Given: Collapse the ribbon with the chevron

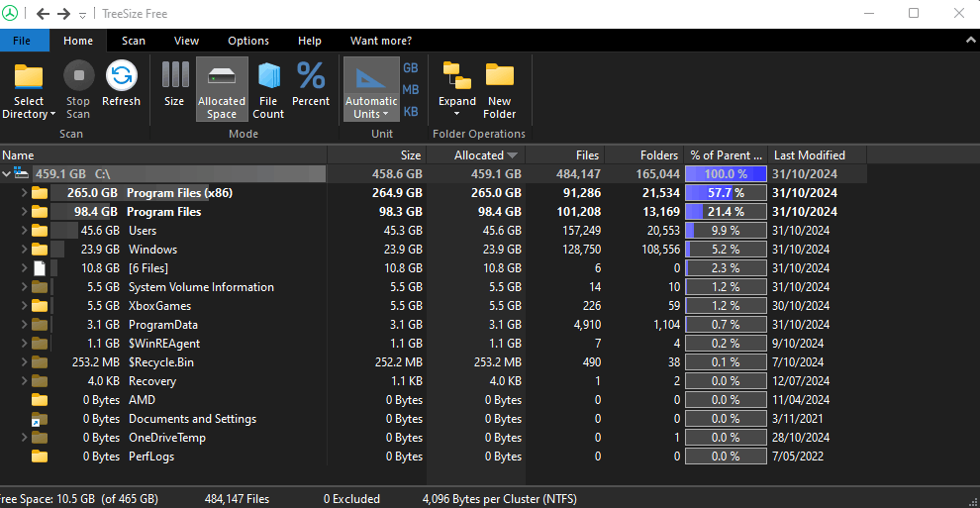Looking at the screenshot, I should [971, 40].
